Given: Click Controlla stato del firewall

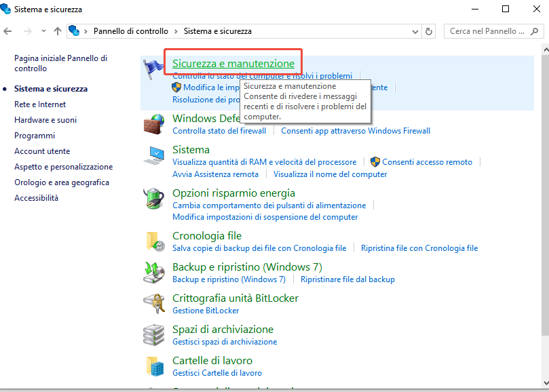Looking at the screenshot, I should point(219,131).
